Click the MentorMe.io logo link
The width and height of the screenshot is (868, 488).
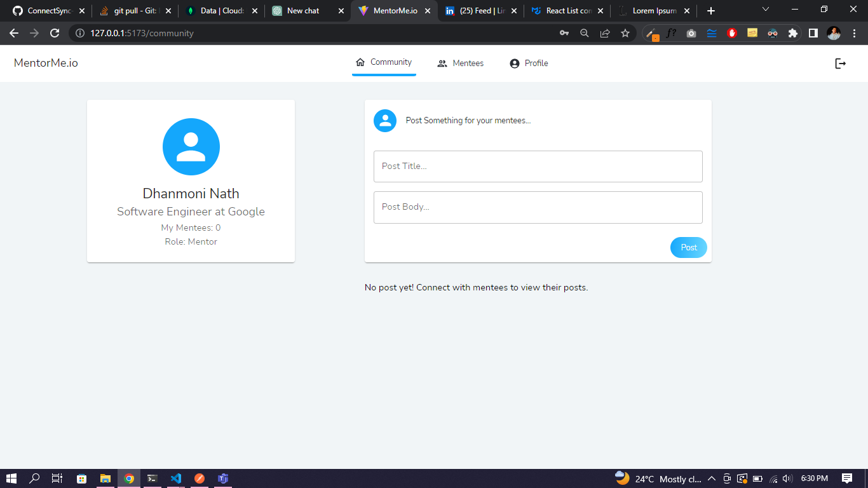pyautogui.click(x=45, y=63)
